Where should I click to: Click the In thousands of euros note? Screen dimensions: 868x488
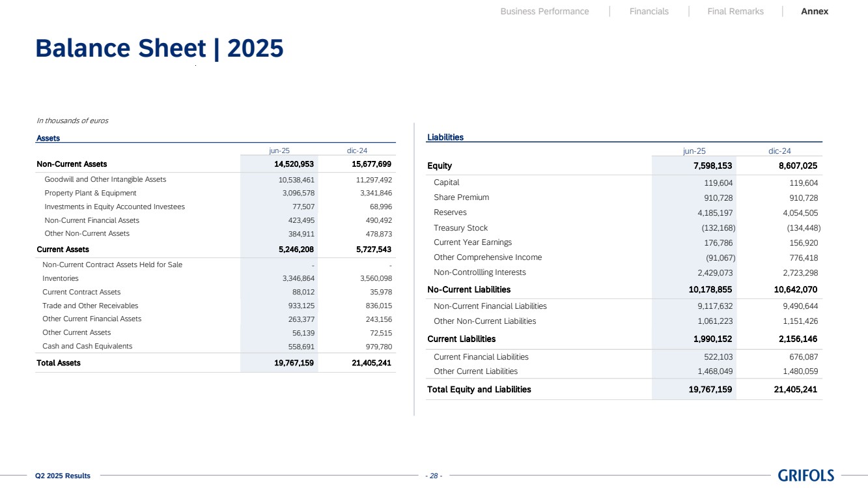click(x=72, y=121)
